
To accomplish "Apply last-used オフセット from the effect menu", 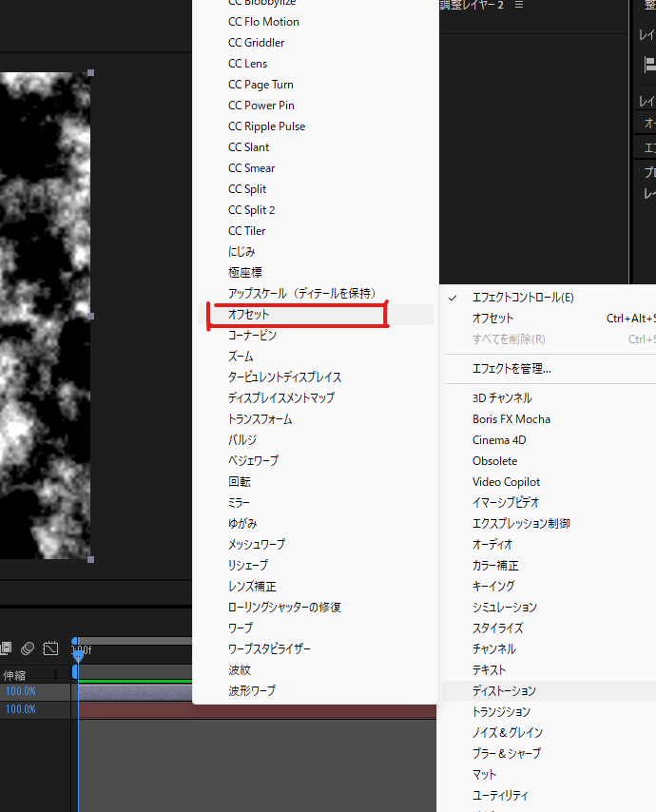I will 492,319.
